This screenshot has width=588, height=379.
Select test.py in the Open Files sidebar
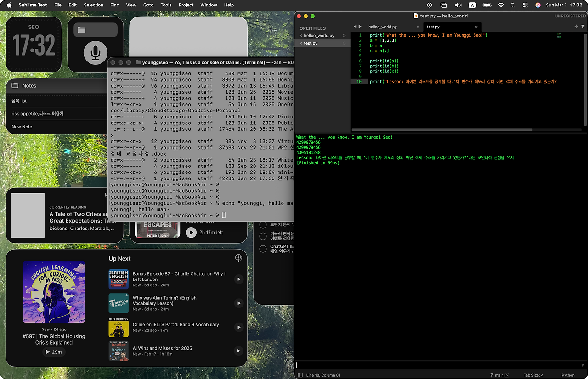311,43
